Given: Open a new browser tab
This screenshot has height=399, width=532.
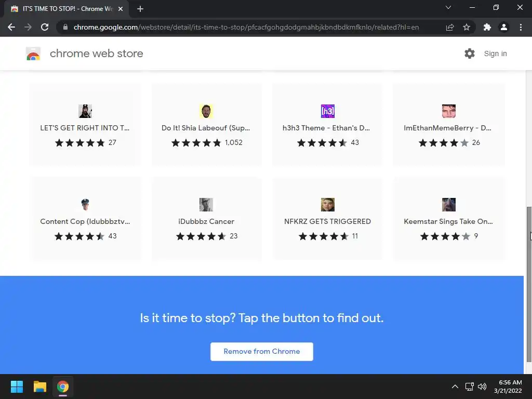Looking at the screenshot, I should (x=140, y=9).
